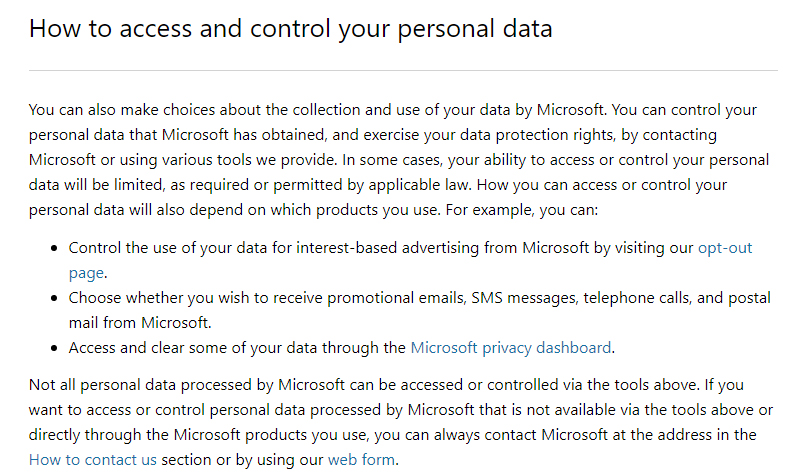Open the opt-out link in first bullet

click(724, 248)
